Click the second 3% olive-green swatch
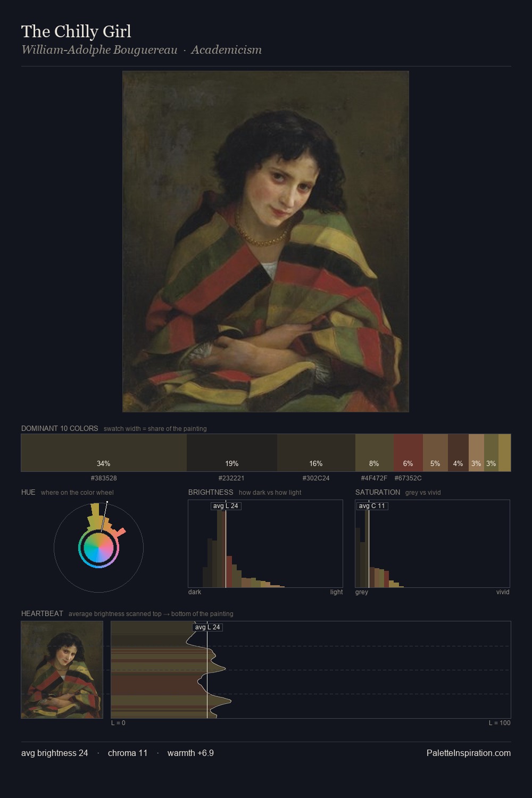Screen dimensions: 532x798 [491, 453]
